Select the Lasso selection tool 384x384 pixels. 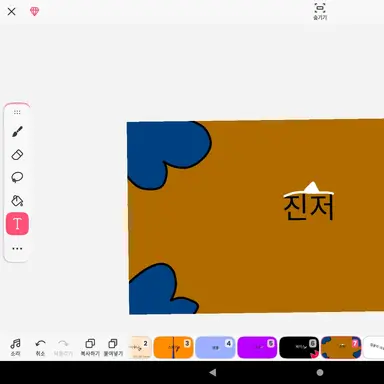[17, 177]
